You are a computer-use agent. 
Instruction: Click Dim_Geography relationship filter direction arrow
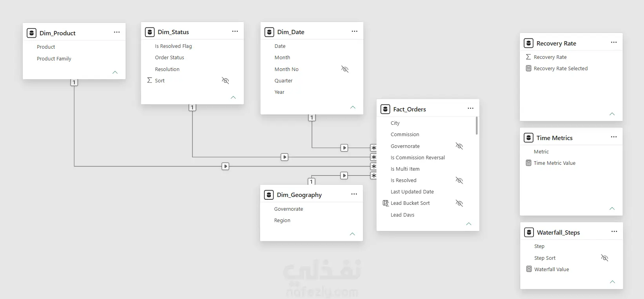tap(344, 175)
